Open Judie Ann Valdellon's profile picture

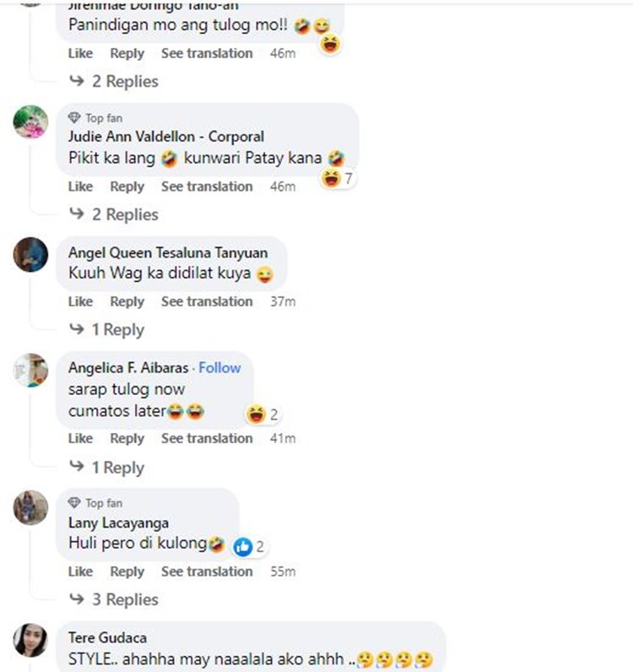coord(30,122)
